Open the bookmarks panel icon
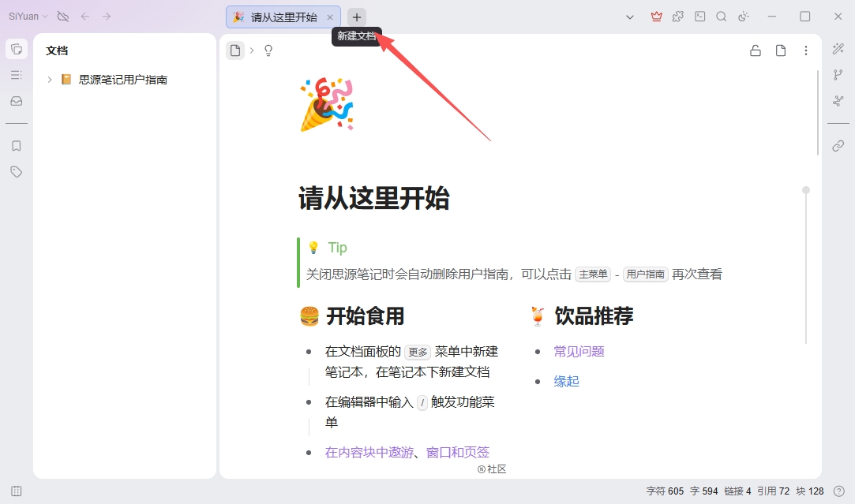This screenshot has height=504, width=855. point(17,146)
